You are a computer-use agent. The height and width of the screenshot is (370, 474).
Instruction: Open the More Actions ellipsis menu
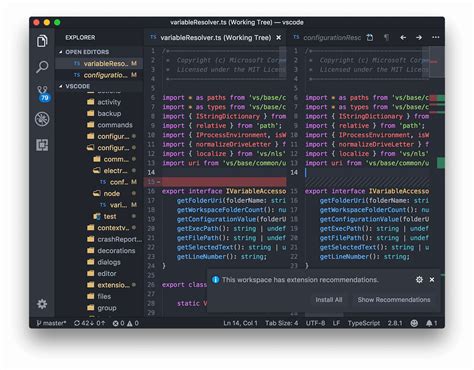436,37
